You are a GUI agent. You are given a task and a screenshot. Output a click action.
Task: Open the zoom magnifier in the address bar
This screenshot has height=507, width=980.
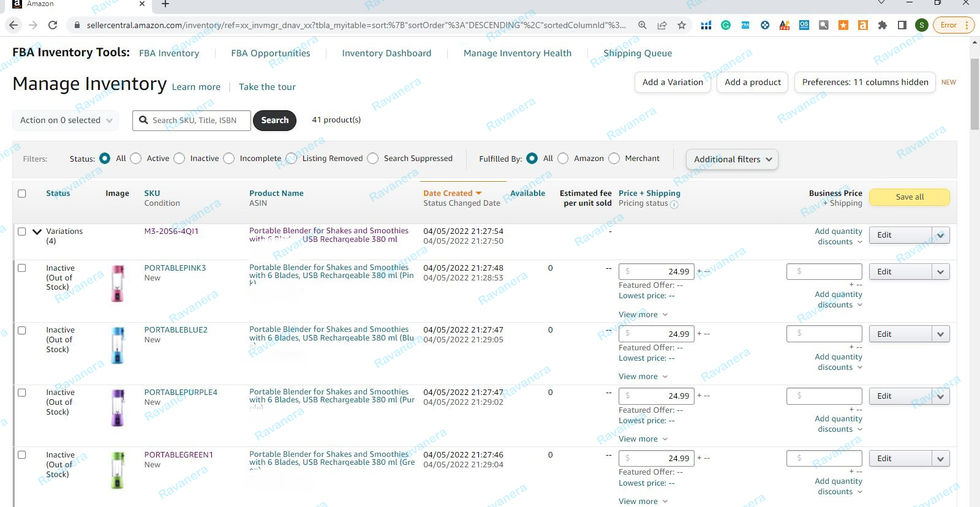(642, 26)
